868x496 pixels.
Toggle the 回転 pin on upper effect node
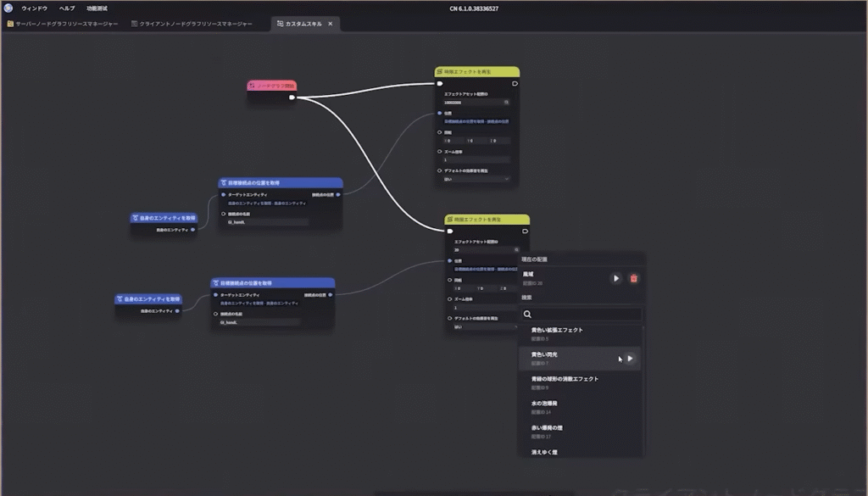(440, 132)
